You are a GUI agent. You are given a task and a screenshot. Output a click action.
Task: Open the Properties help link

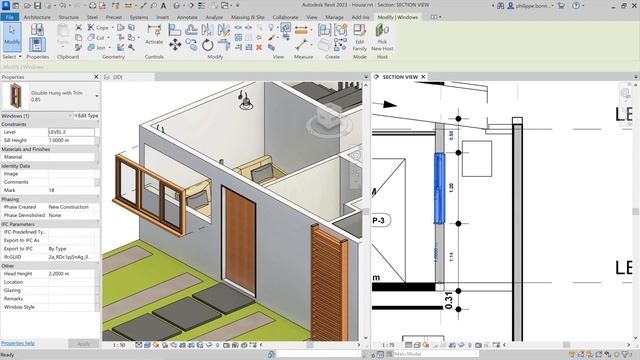(x=18, y=343)
